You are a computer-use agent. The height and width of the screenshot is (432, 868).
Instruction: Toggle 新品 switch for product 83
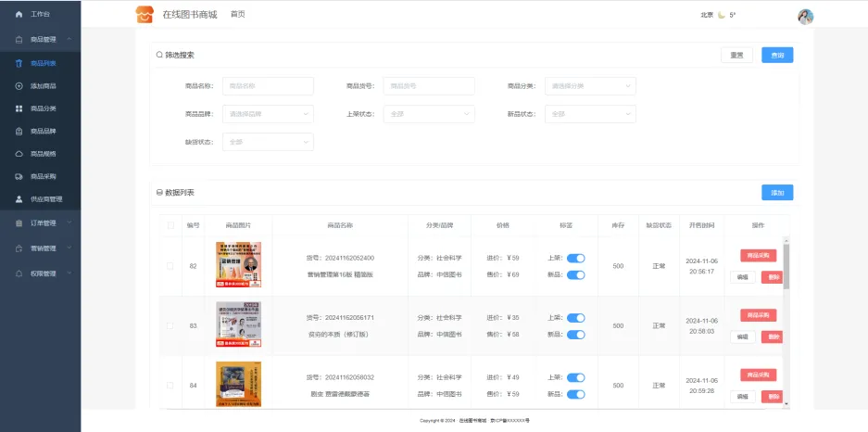point(575,335)
